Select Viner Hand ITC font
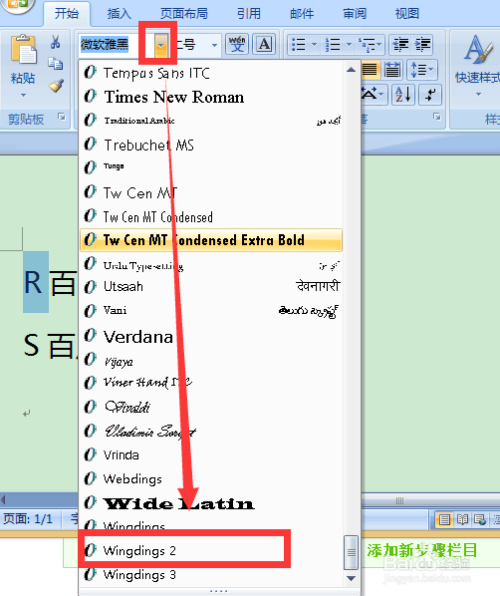 211,382
